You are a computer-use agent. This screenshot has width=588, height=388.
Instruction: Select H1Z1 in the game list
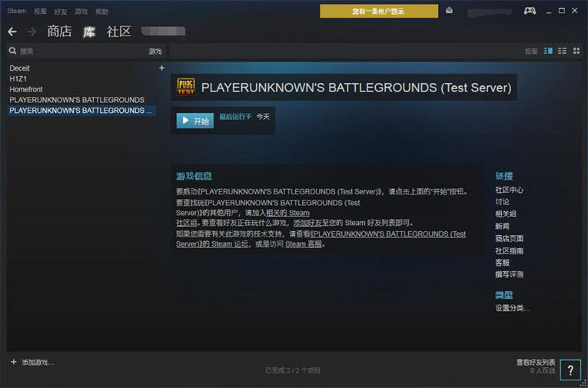[20, 78]
